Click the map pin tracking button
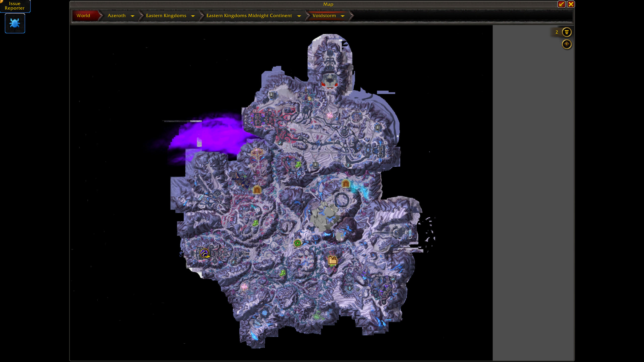This screenshot has width=644, height=362. click(567, 44)
